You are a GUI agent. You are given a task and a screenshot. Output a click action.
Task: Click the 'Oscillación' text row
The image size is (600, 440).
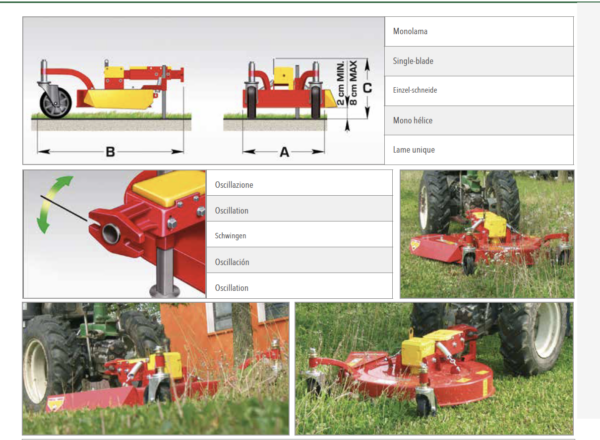click(299, 262)
